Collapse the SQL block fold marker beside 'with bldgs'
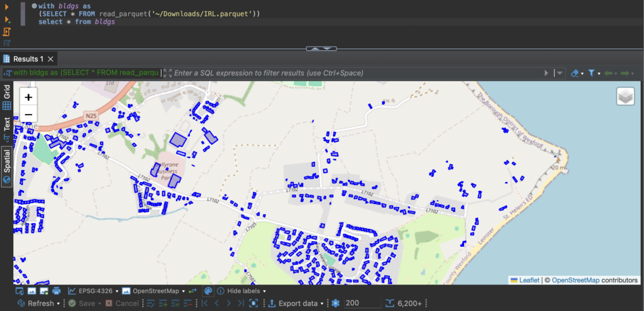Viewport: 644px width, 311px height. (x=34, y=6)
